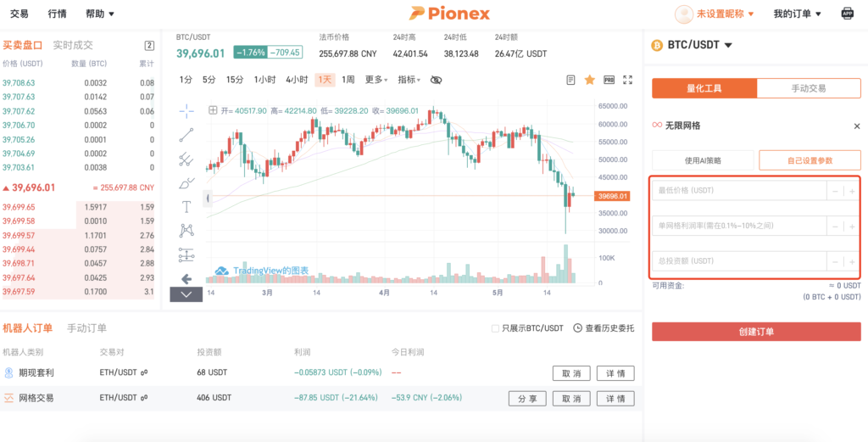
Task: Switch to the 手动交易 tab
Action: [808, 88]
